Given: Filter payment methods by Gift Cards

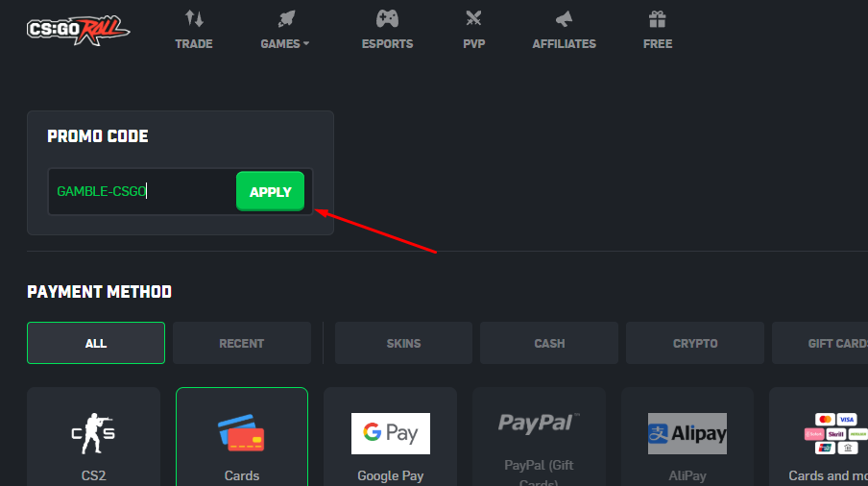Looking at the screenshot, I should (x=820, y=343).
